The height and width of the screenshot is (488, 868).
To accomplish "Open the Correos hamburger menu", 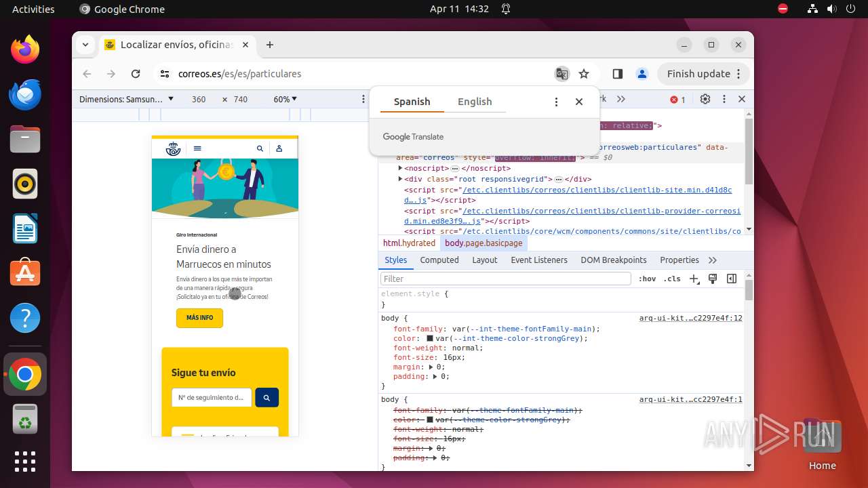I will point(197,148).
